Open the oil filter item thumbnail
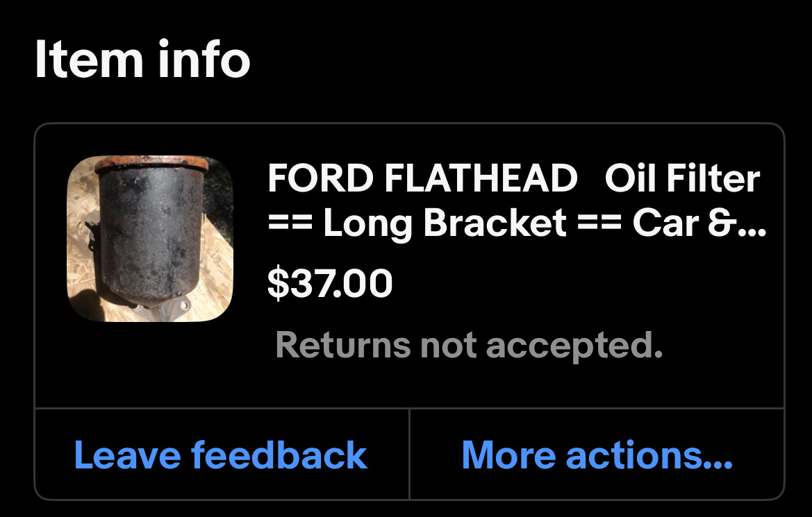 click(x=150, y=239)
